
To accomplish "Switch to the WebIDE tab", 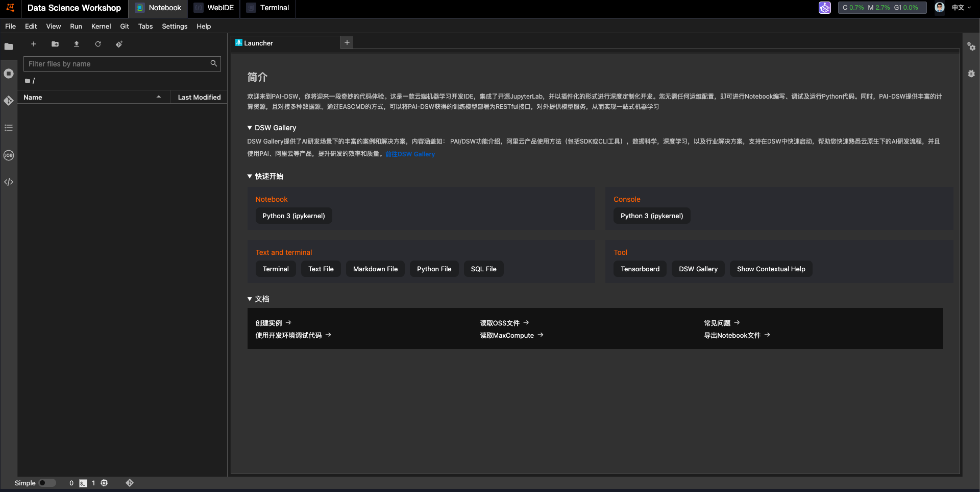I will 214,8.
